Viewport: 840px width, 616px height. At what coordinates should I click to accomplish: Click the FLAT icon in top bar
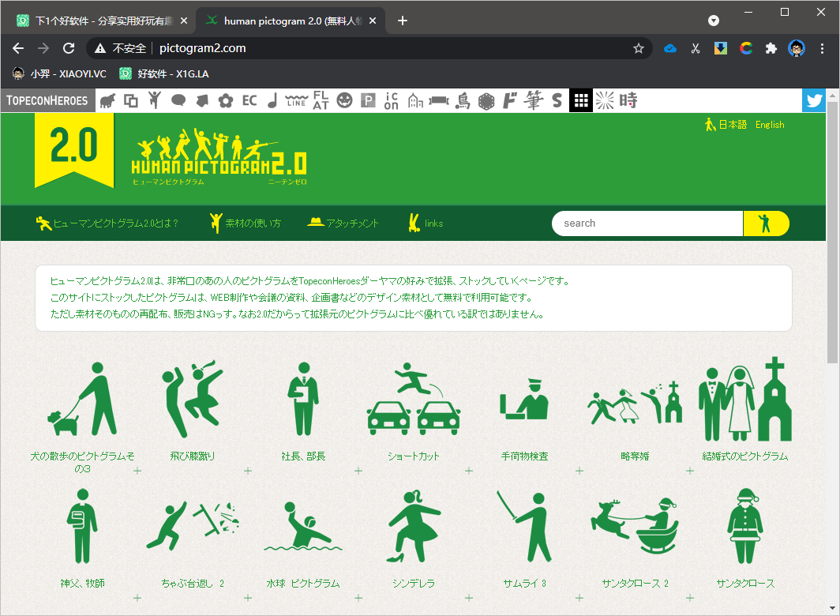(x=321, y=100)
